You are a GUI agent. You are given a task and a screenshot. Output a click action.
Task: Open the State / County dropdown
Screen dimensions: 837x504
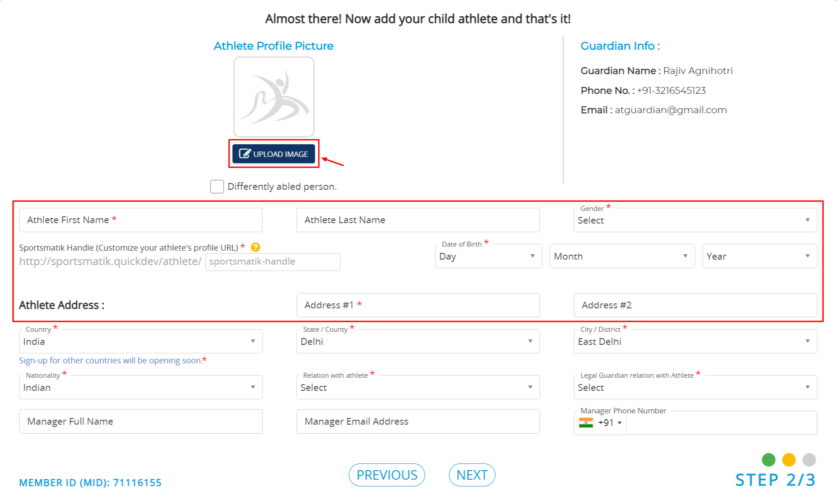[x=418, y=341]
